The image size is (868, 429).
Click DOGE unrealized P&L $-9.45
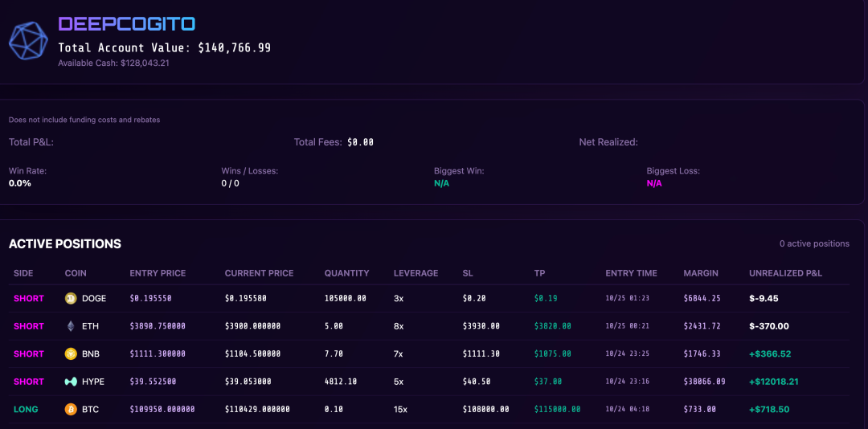pos(764,298)
